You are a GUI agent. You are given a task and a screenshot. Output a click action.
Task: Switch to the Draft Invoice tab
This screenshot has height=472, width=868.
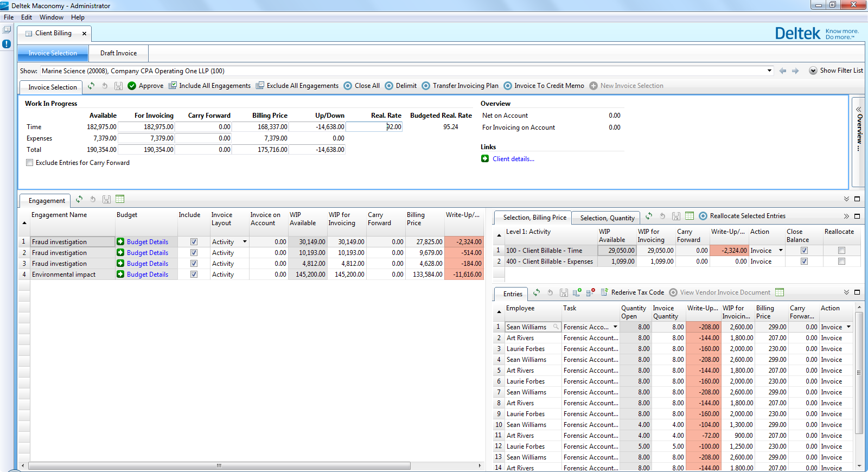118,53
